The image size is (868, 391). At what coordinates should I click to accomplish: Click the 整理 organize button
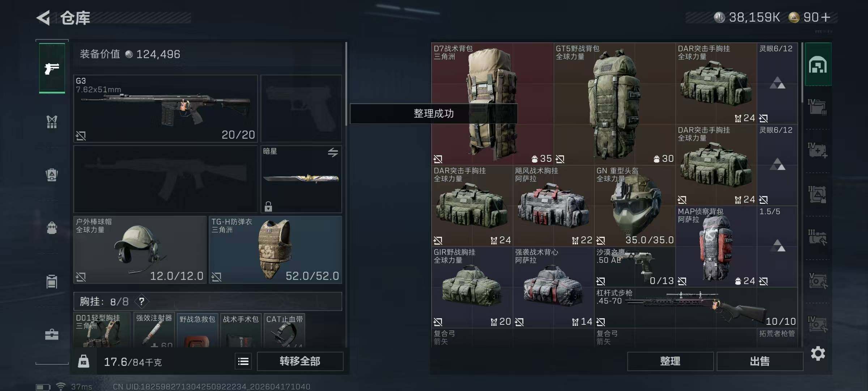tap(670, 361)
